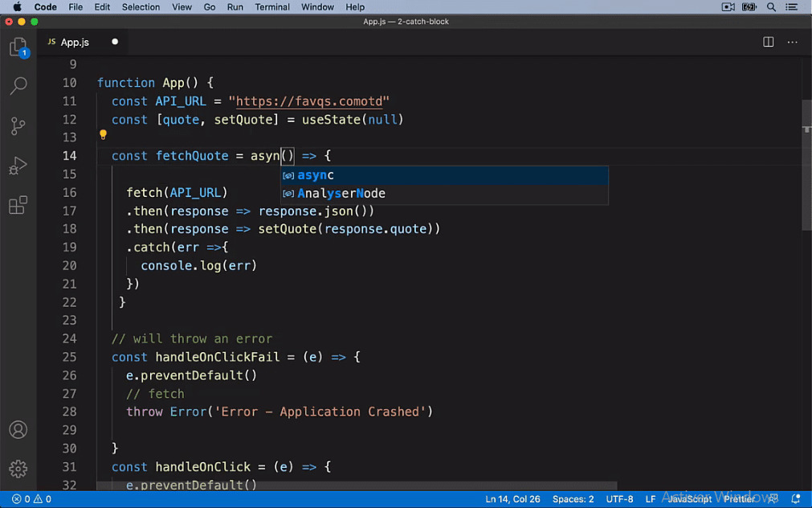The height and width of the screenshot is (508, 812).
Task: Accept the async autocomplete suggestion
Action: click(x=444, y=175)
